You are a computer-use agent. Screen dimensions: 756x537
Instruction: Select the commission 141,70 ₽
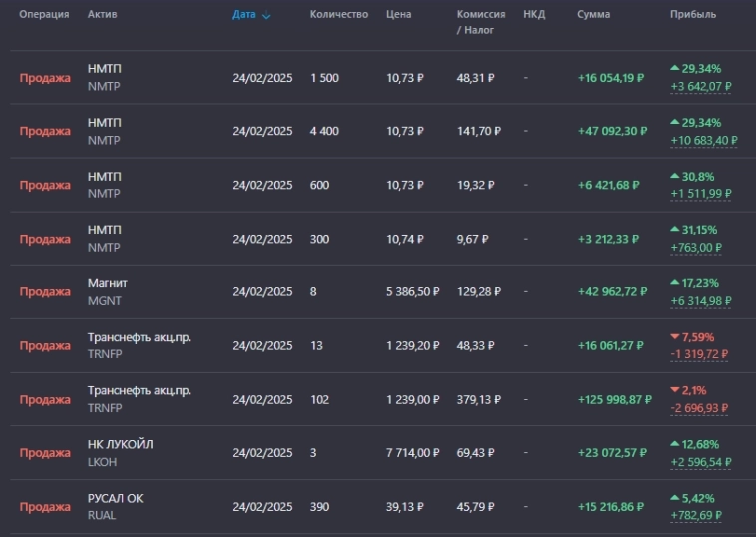(479, 131)
